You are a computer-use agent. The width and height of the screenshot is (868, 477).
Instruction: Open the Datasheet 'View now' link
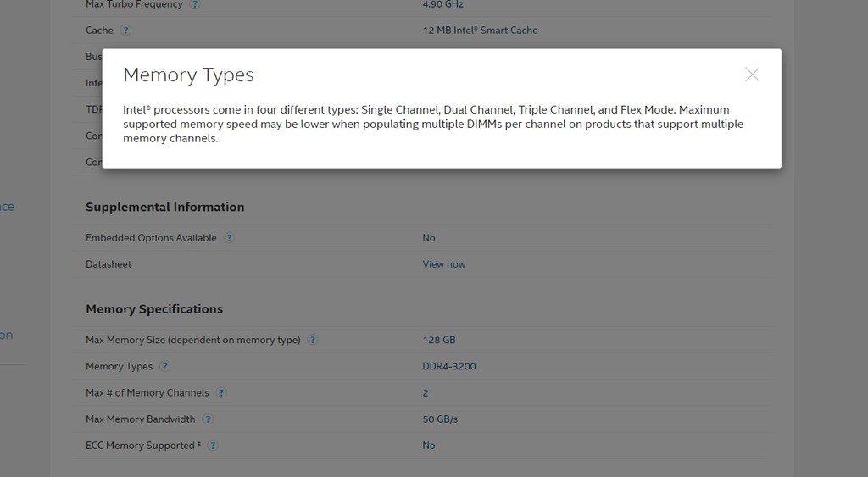(x=444, y=264)
